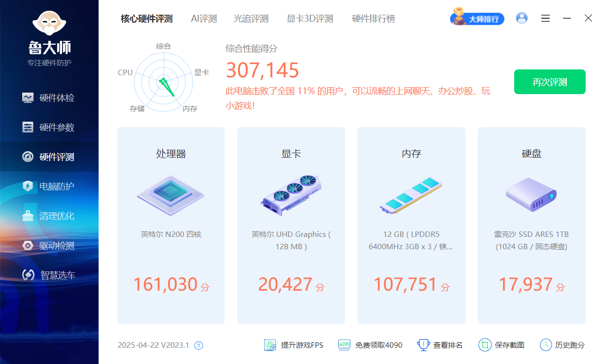Screen dimensions: 597x364
Task: Open the 显卡3D评测 tab
Action: point(310,19)
